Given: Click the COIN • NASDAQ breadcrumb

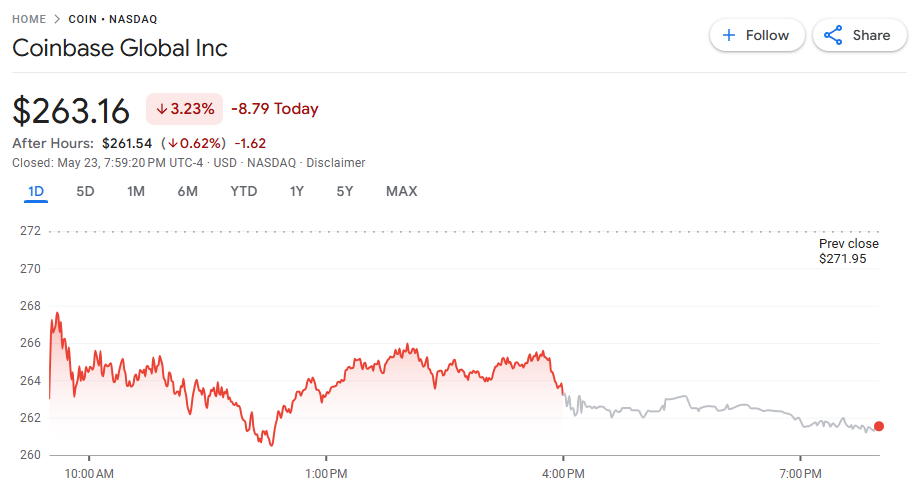Looking at the screenshot, I should (x=113, y=19).
